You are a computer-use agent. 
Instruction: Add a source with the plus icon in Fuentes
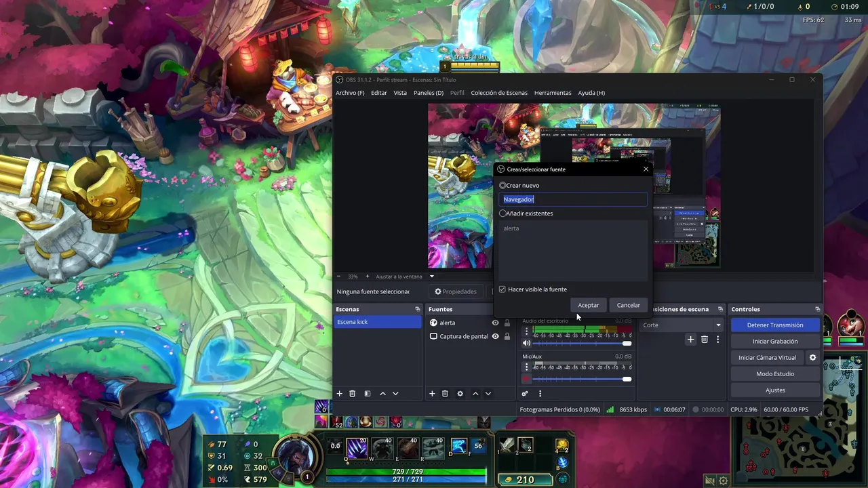[x=432, y=394]
